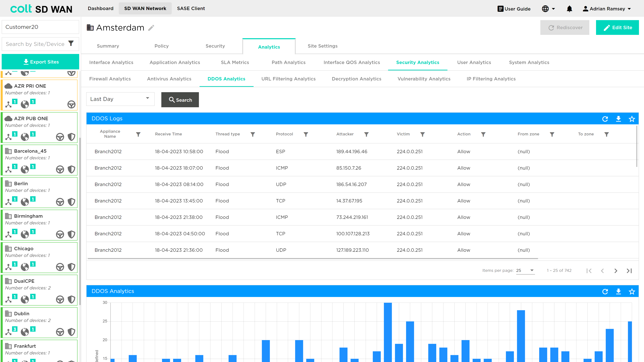Select the AZR PRI ONE site card
The height and width of the screenshot is (362, 644).
click(x=40, y=95)
